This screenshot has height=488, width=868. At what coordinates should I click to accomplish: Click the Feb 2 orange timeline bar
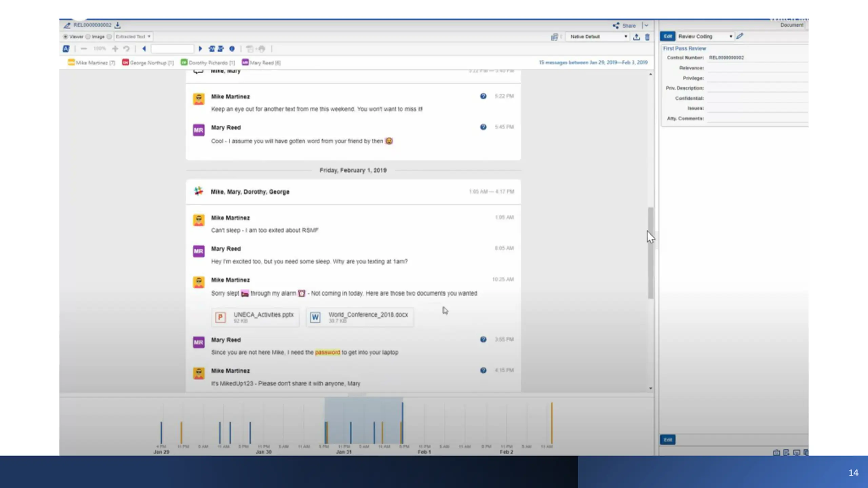[x=552, y=423]
